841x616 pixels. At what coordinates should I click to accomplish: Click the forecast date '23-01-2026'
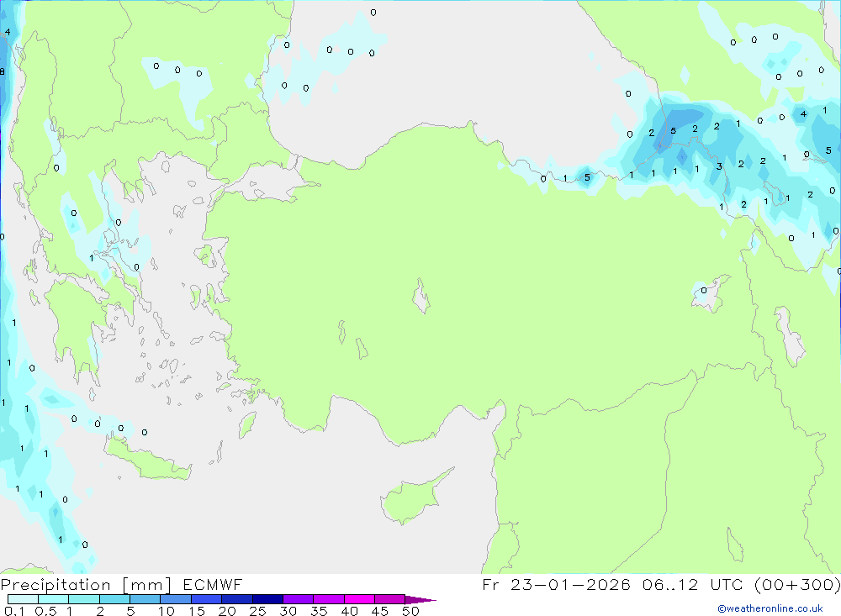pos(570,584)
